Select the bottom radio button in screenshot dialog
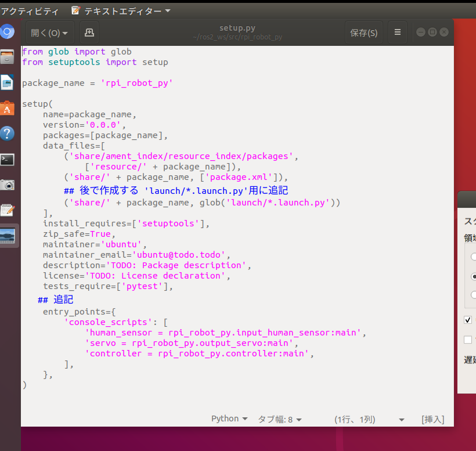This screenshot has height=451, width=476. (473, 295)
